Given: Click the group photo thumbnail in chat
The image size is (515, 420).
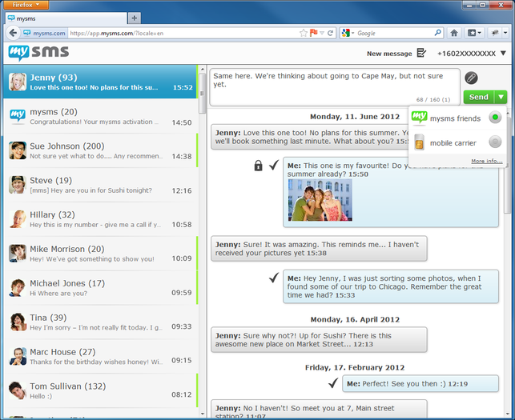Looking at the screenshot, I should 320,199.
